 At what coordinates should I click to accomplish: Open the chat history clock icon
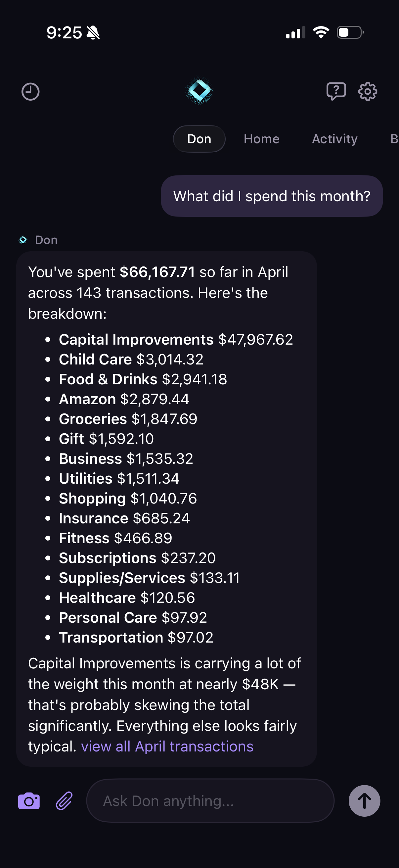(30, 92)
